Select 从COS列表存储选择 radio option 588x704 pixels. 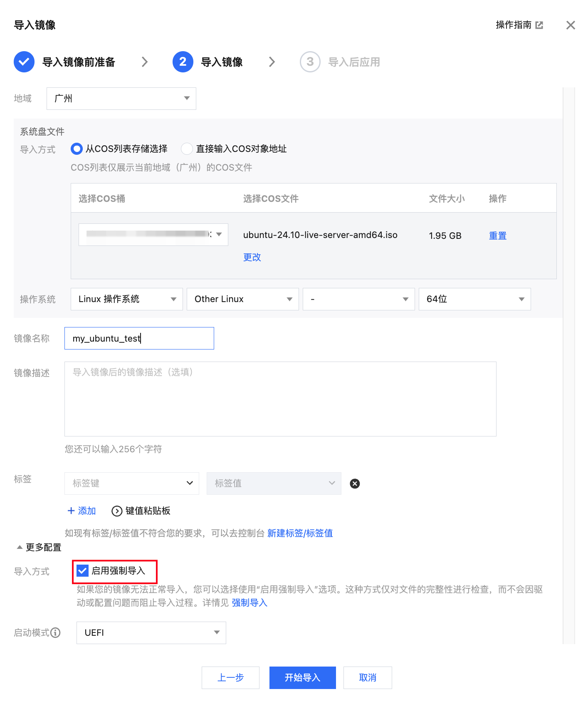coord(77,149)
